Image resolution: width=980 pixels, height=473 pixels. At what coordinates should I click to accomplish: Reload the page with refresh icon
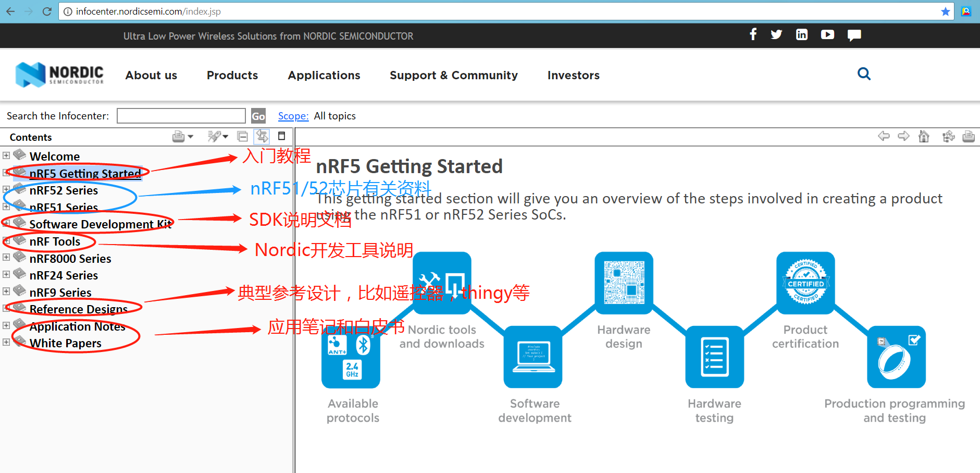click(47, 11)
